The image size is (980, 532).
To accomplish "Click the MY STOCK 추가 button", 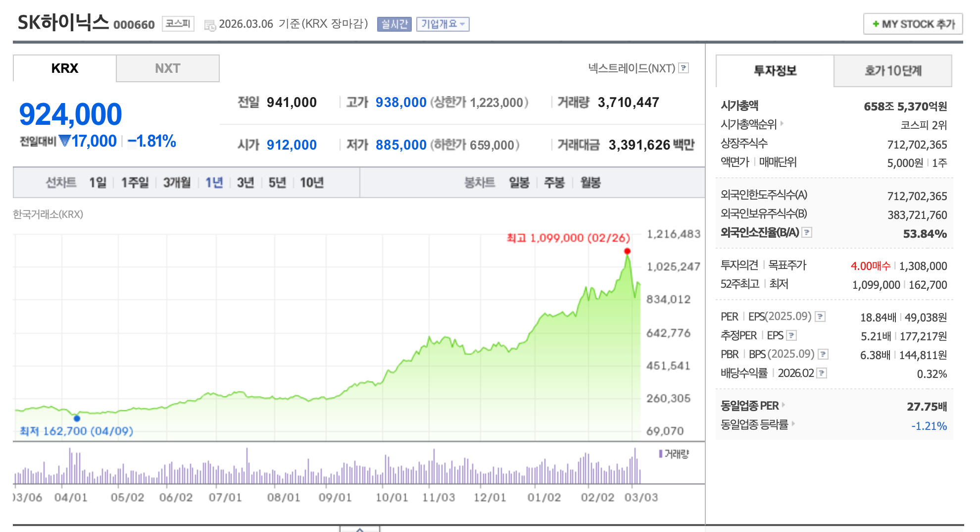I will pyautogui.click(x=913, y=24).
